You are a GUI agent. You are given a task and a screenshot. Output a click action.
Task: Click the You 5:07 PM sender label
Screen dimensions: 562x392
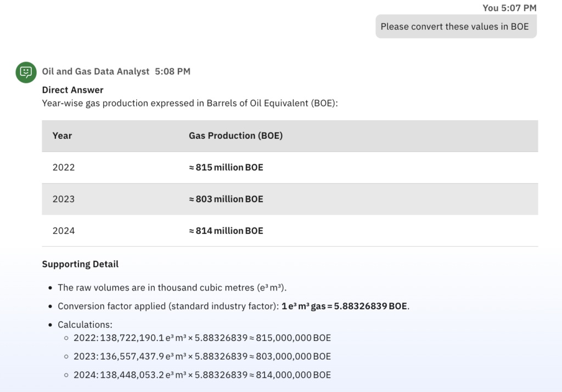tap(509, 8)
